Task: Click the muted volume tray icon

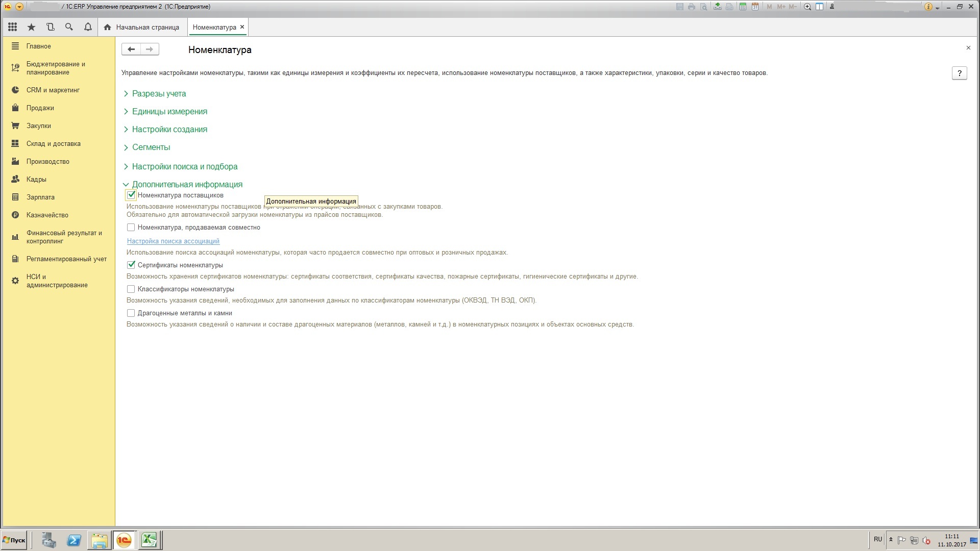Action: pyautogui.click(x=926, y=540)
